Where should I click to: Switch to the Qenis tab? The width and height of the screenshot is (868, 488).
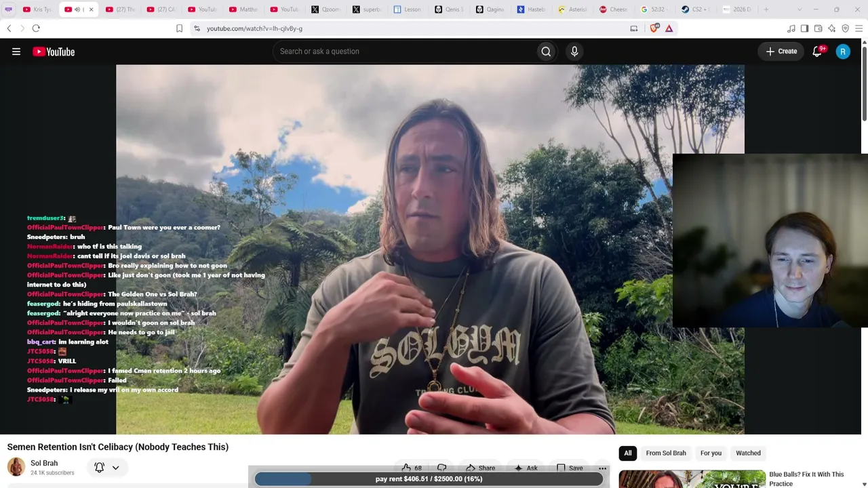point(449,9)
